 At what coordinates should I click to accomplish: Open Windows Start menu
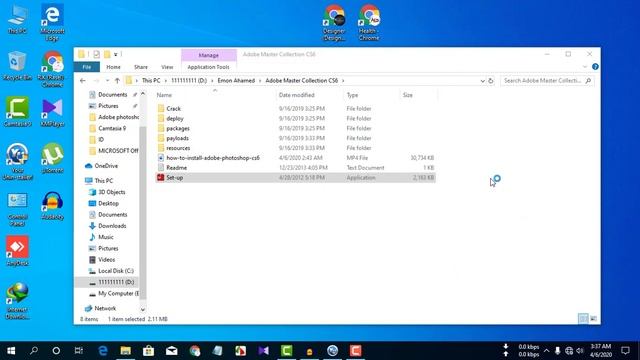tap(11, 351)
